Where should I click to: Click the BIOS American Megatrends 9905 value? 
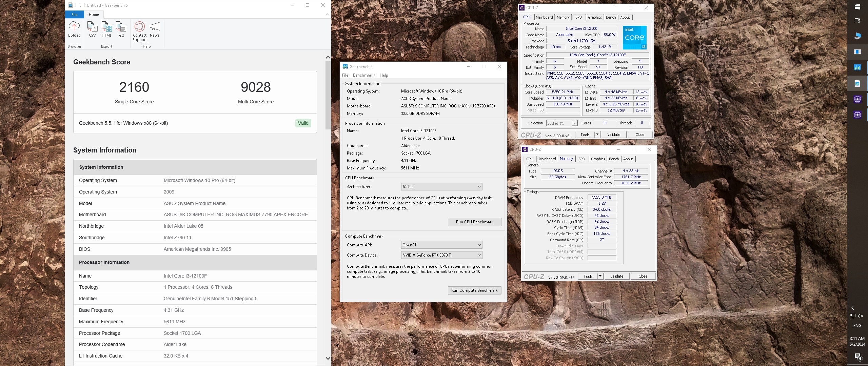197,249
